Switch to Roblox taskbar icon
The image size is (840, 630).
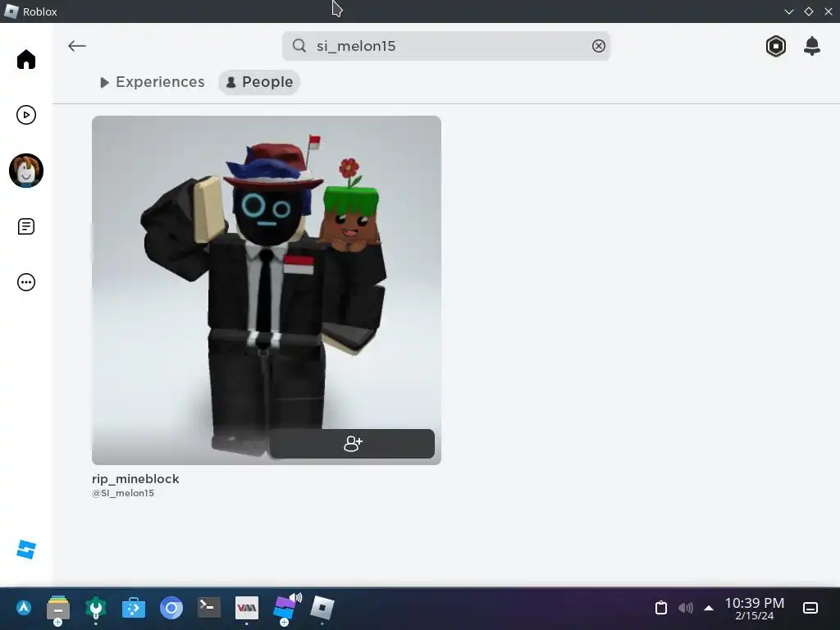[x=322, y=608]
